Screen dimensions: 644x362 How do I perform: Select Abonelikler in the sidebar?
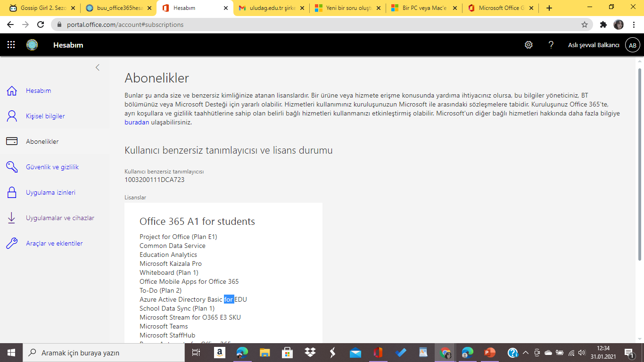click(42, 141)
